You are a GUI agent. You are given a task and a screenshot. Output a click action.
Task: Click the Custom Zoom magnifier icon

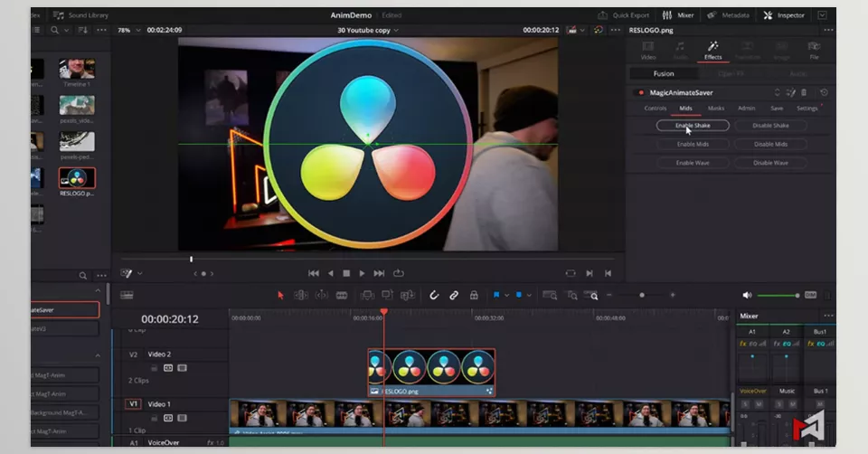click(x=591, y=296)
